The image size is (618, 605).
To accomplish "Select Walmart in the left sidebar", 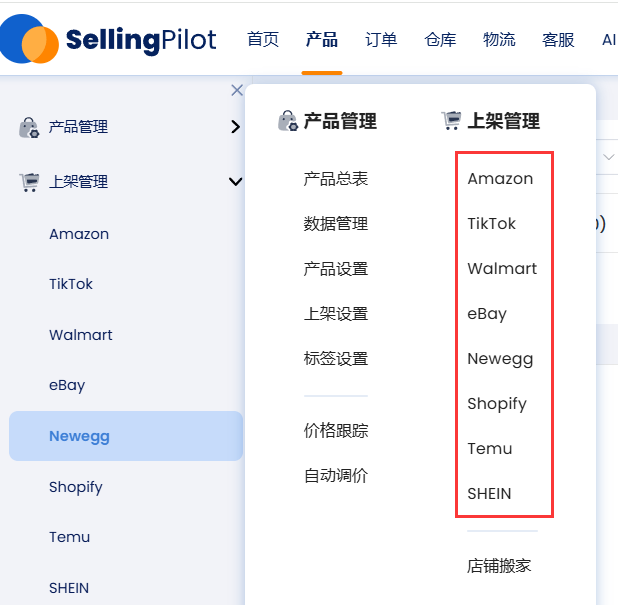I will click(81, 335).
